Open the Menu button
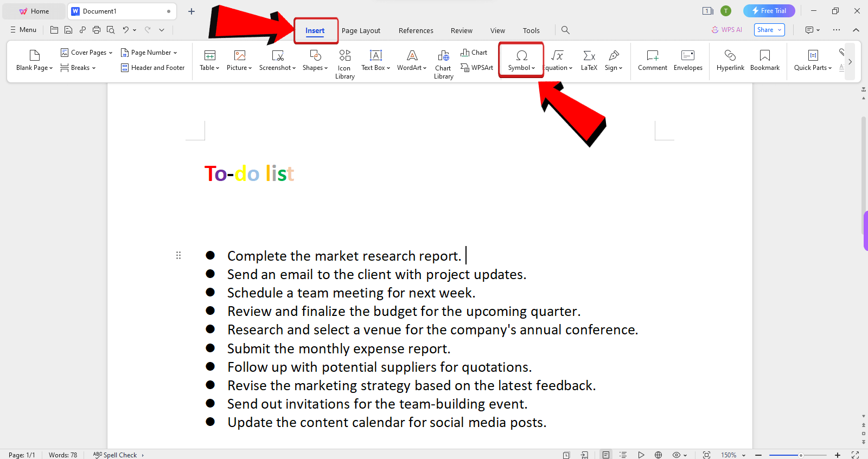Viewport: 868px width, 459px height. 23,30
